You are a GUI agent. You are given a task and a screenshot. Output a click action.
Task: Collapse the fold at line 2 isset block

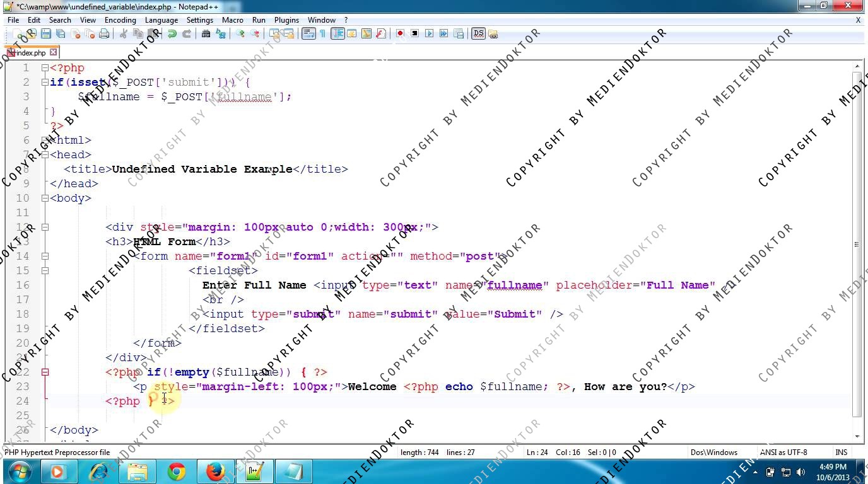45,82
